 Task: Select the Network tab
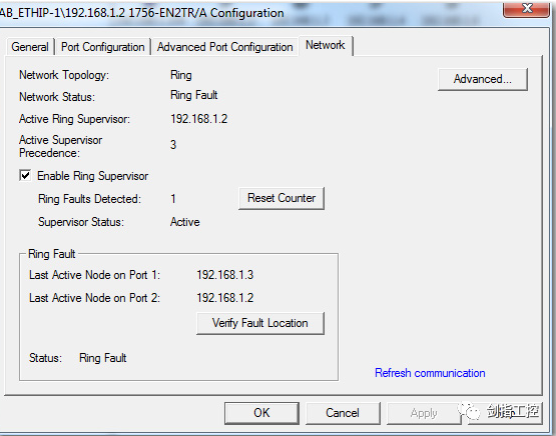(325, 45)
